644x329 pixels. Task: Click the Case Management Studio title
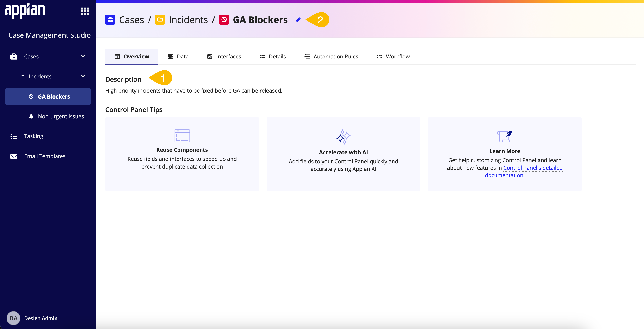(x=50, y=35)
